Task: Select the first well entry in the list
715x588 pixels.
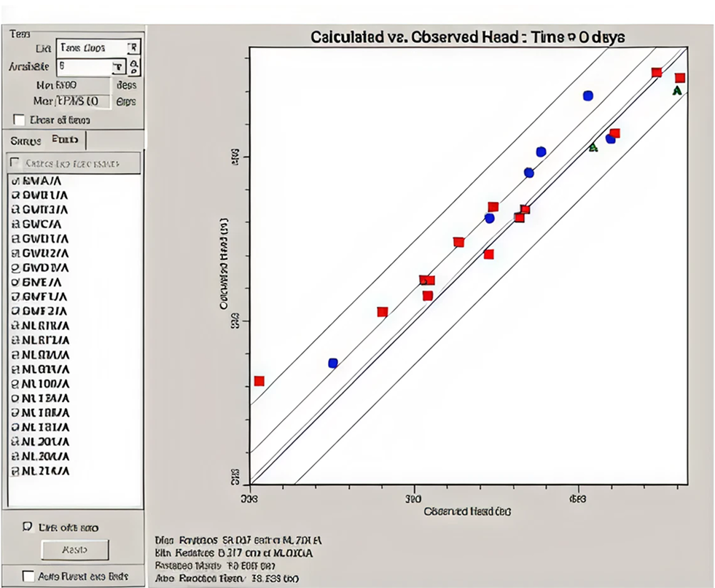Action: 41,180
